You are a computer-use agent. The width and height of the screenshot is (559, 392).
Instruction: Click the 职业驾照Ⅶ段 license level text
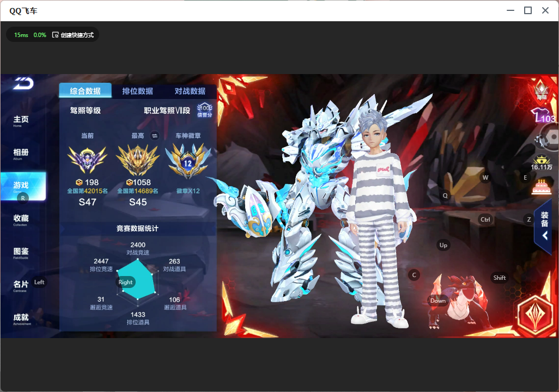pos(167,111)
